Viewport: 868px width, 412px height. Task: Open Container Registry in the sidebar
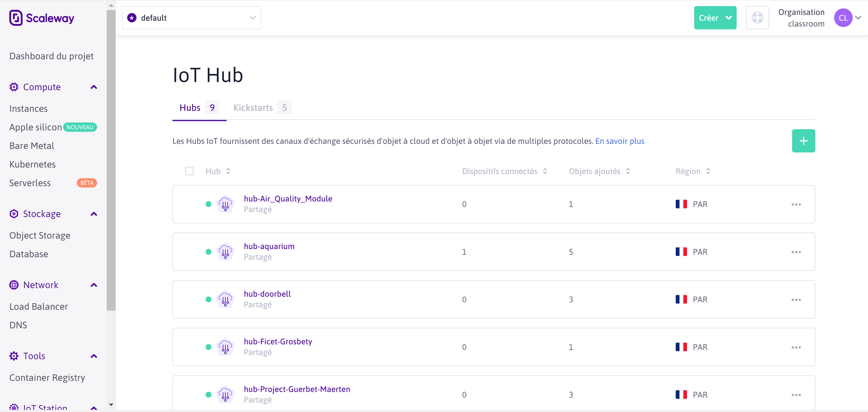(x=47, y=378)
